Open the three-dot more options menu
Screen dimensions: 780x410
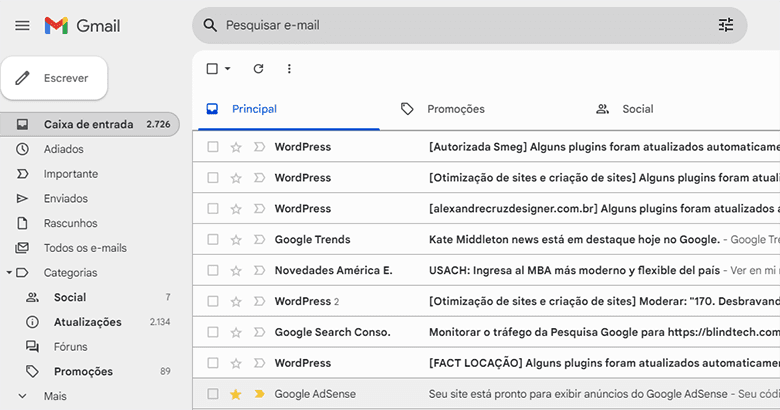[x=289, y=69]
